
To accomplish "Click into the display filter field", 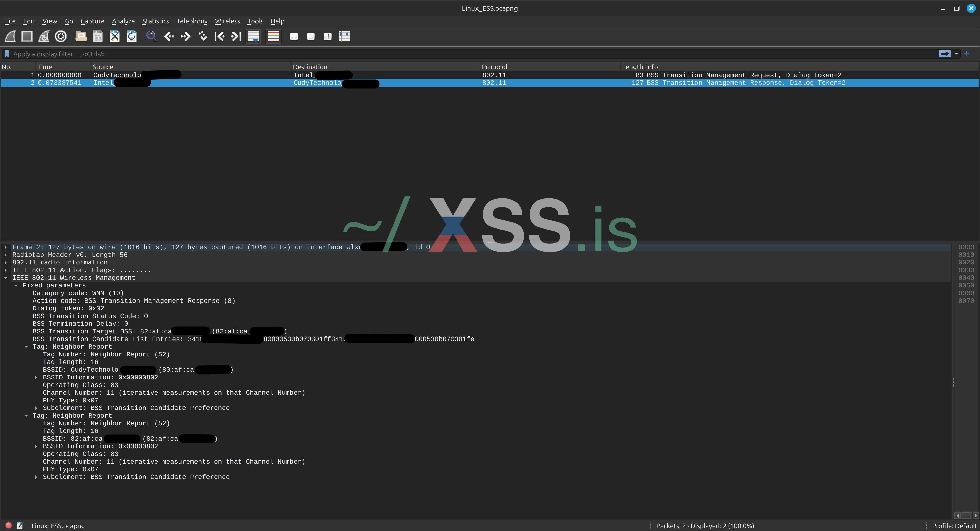I will tap(457, 54).
